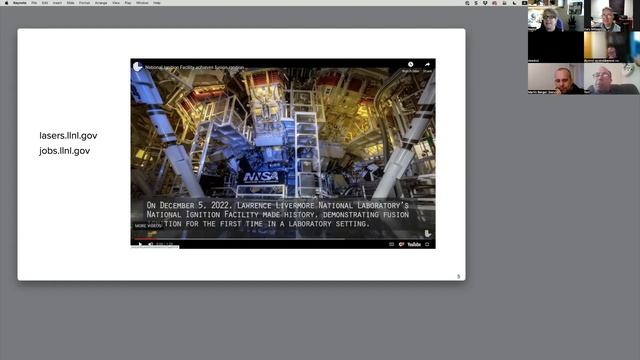Select participant tile with yellow background
This screenshot has height=360, width=640.
pyautogui.click(x=612, y=47)
